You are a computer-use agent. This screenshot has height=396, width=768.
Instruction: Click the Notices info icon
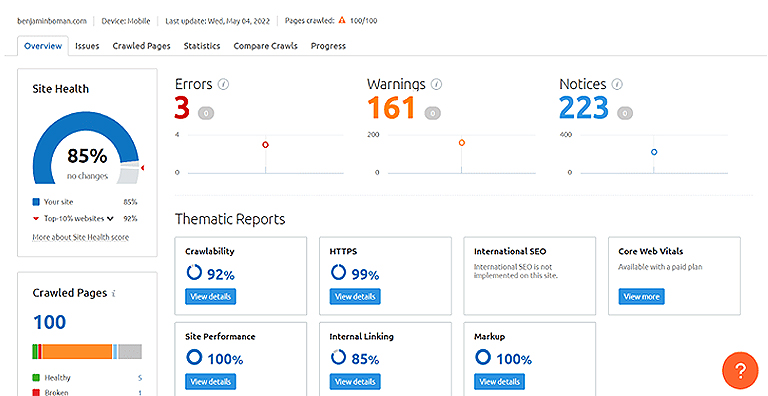617,85
